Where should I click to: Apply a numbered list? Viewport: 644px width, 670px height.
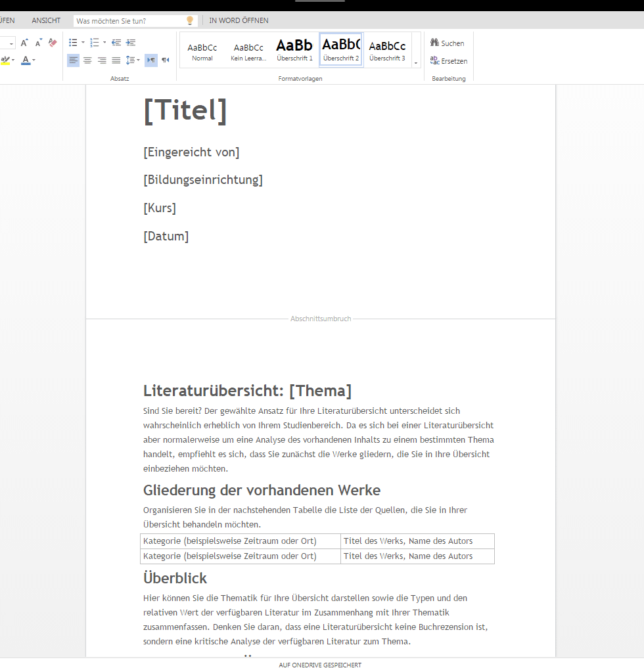click(95, 43)
